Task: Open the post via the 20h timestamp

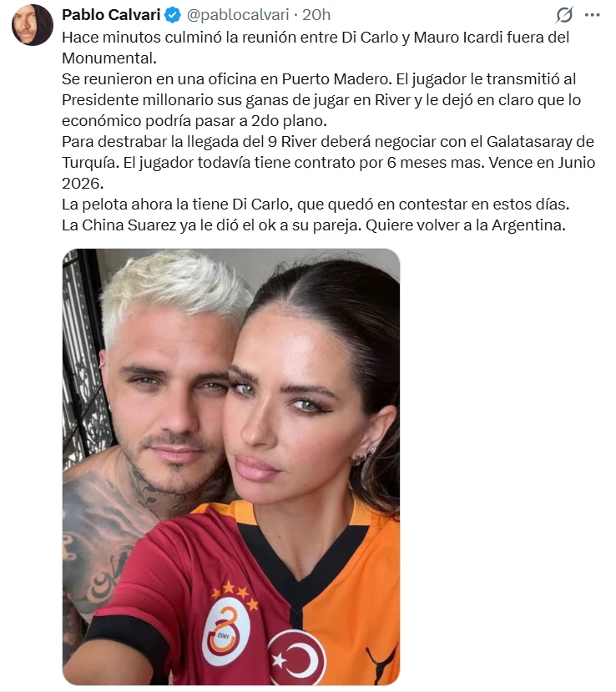Action: tap(316, 15)
